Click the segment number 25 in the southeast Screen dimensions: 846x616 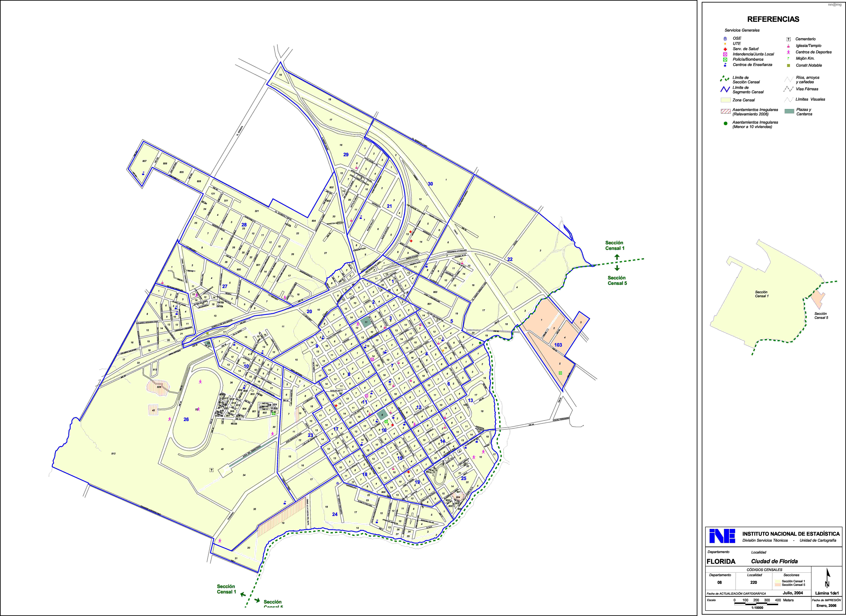tap(464, 478)
